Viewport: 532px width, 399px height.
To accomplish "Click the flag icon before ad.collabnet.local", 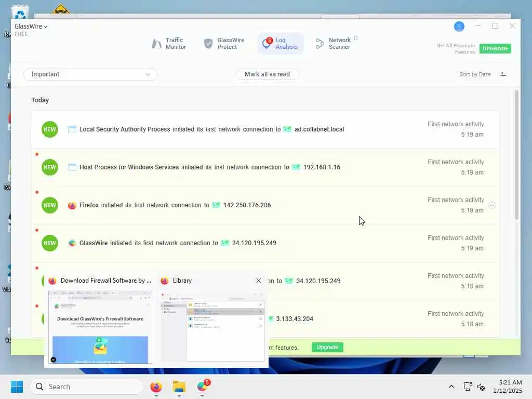I will click(x=287, y=129).
